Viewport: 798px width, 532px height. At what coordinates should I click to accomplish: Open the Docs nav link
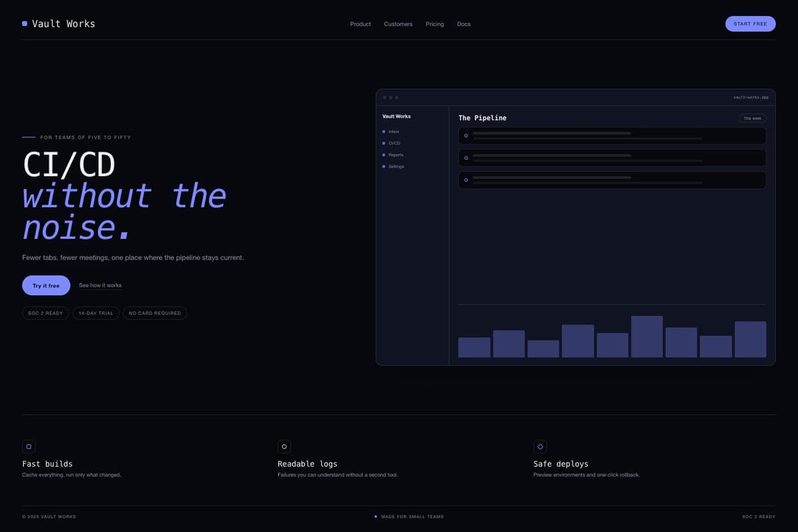click(x=464, y=24)
